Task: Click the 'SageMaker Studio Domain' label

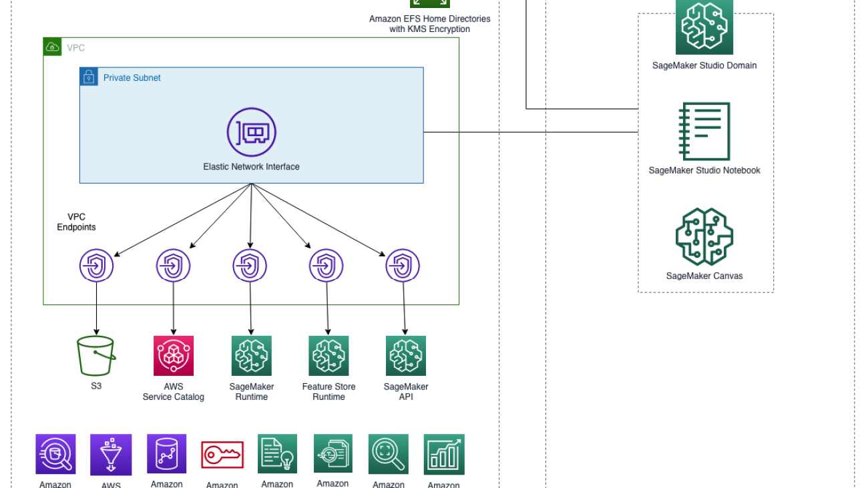Action: (x=704, y=65)
